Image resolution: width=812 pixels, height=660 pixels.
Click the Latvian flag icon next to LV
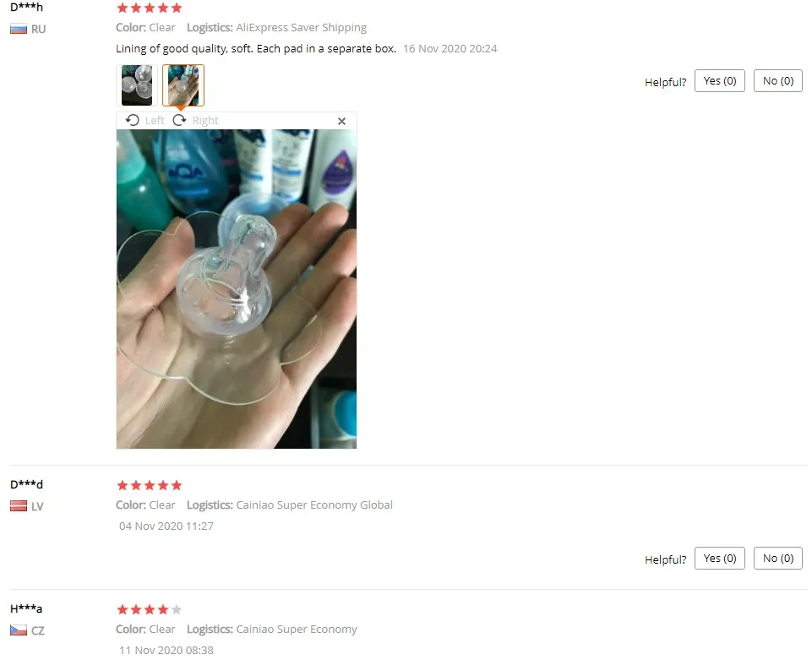click(x=19, y=506)
